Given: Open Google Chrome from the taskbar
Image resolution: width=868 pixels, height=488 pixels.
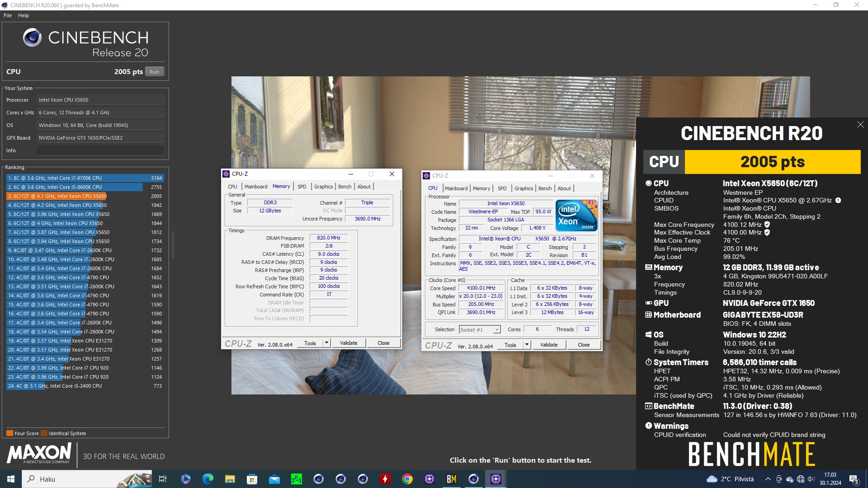Looking at the screenshot, I should click(407, 479).
